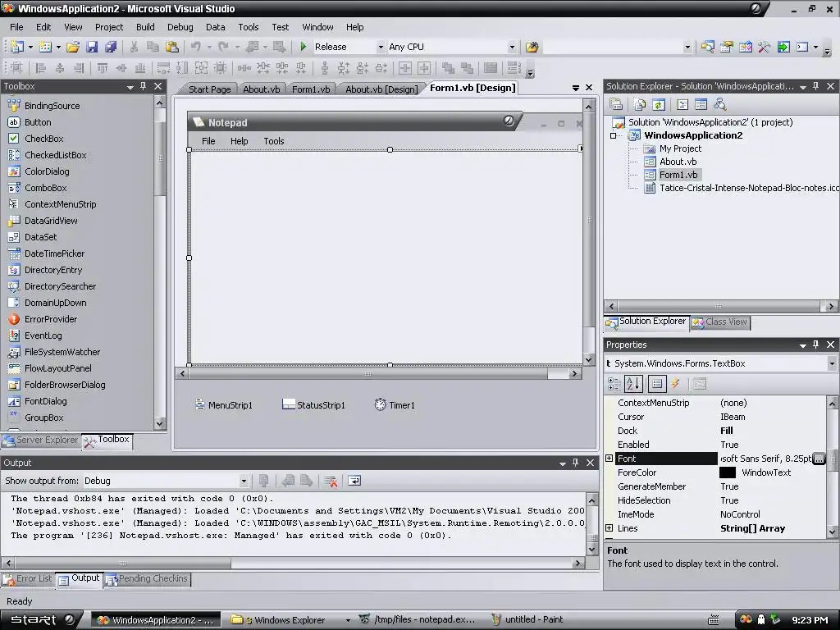Viewport: 840px width, 630px height.
Task: Open Pending Checkins tab
Action: (x=148, y=579)
